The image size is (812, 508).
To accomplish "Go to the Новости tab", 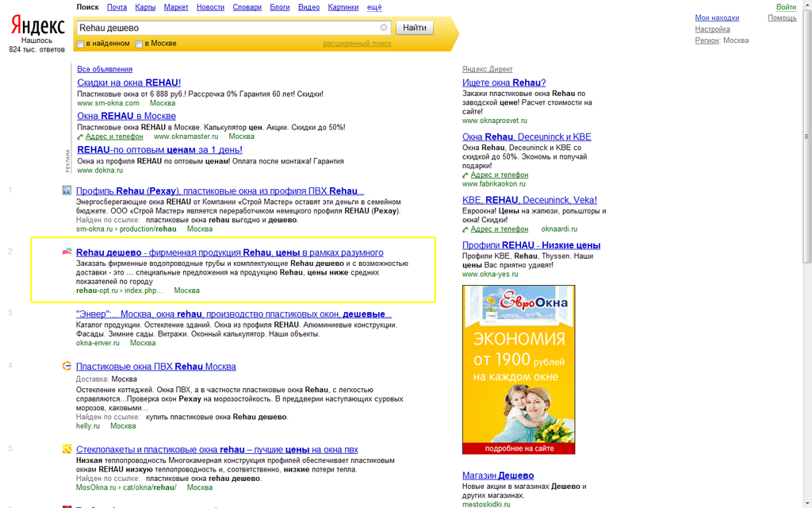I will coord(210,7).
